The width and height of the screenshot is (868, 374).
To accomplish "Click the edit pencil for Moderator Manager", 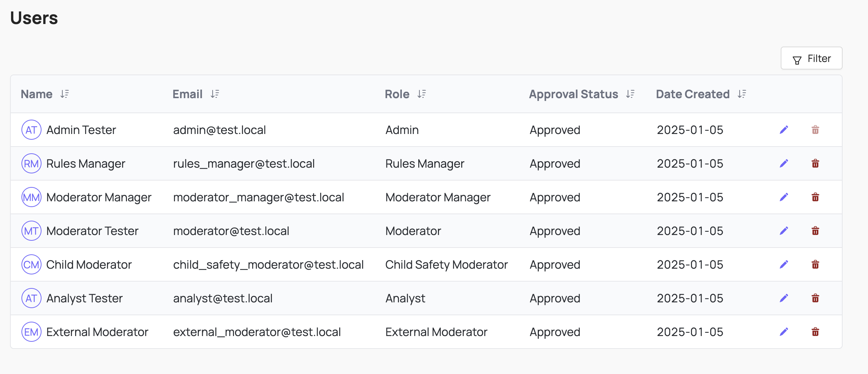I will (784, 197).
